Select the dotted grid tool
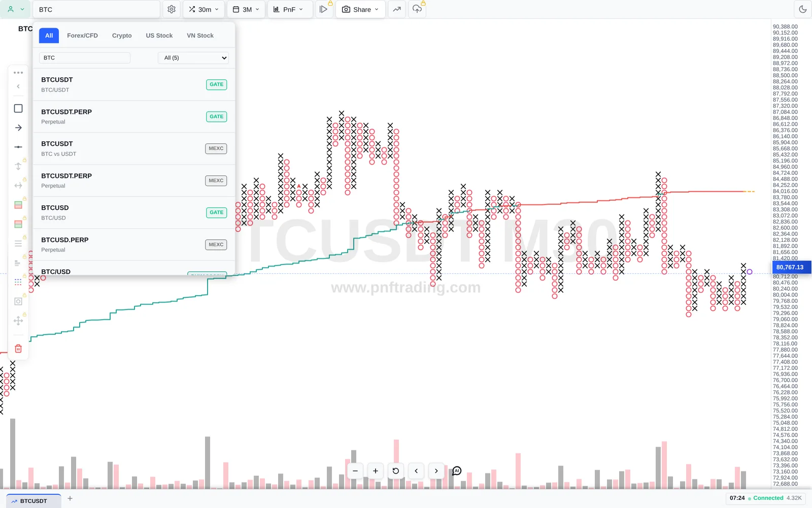This screenshot has height=508, width=812. tap(18, 282)
